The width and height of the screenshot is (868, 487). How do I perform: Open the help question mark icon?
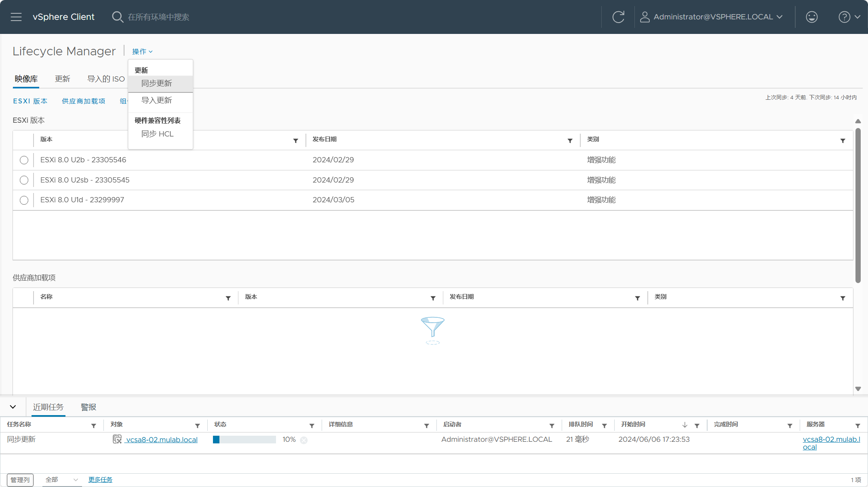click(x=844, y=17)
